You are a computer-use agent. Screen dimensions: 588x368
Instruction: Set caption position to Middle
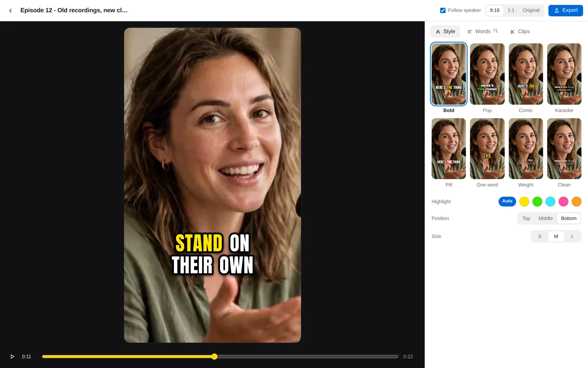pyautogui.click(x=545, y=218)
